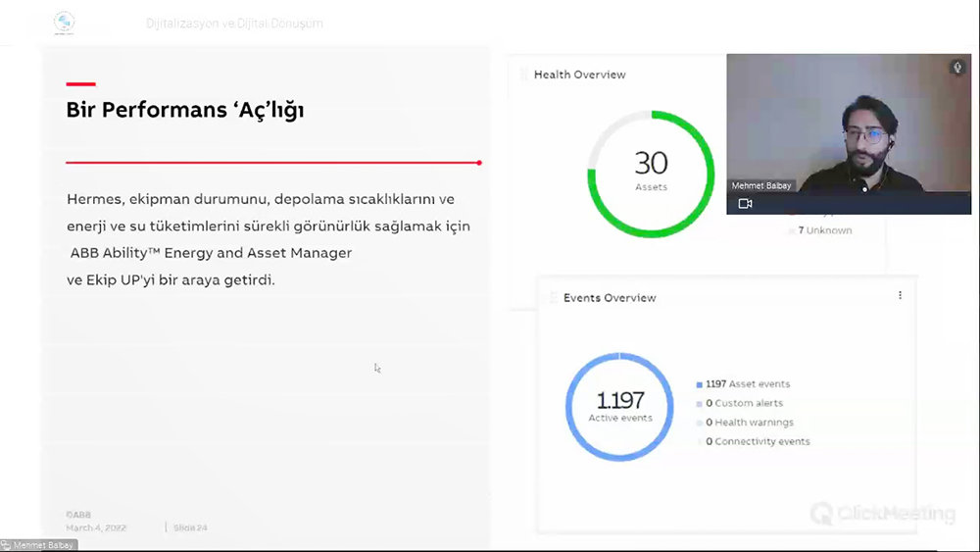The height and width of the screenshot is (552, 980).
Task: Click the green 30 Assets donut chart
Action: click(651, 174)
